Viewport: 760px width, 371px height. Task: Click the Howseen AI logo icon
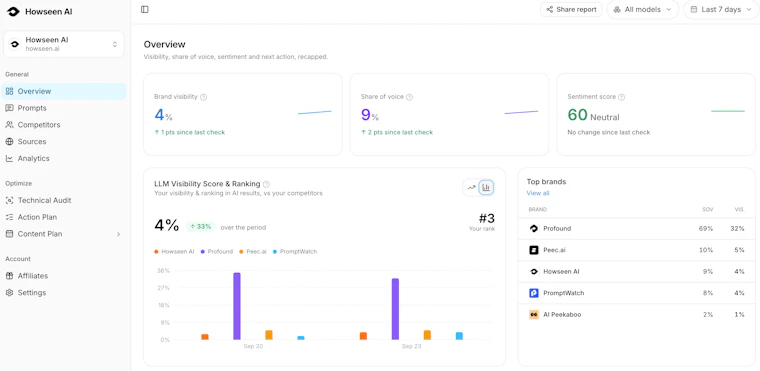[x=13, y=12]
